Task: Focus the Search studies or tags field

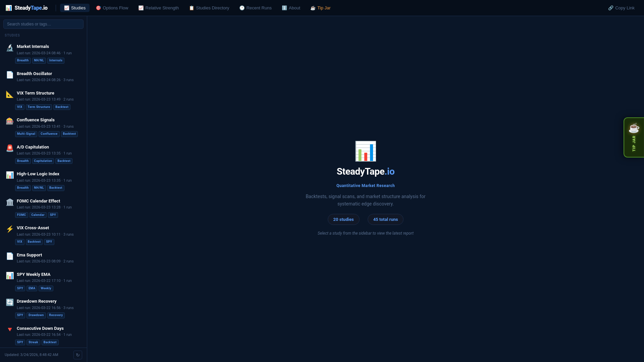Action: point(43,24)
